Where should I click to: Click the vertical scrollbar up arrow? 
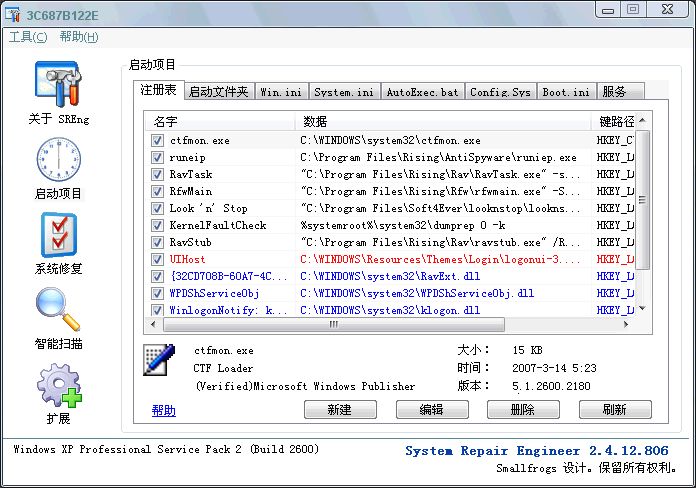(642, 120)
